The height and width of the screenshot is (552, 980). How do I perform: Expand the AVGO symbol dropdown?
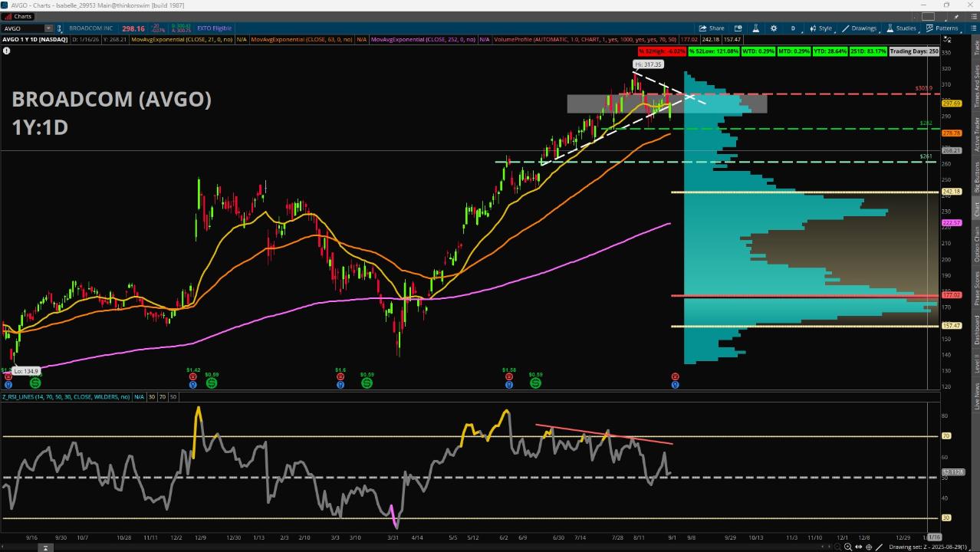[x=48, y=28]
